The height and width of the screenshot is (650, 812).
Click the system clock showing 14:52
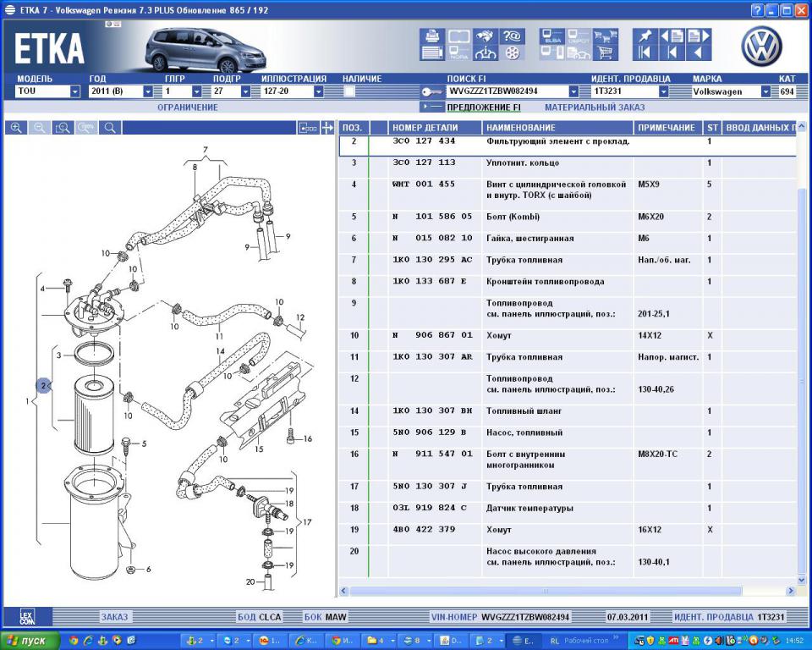click(x=794, y=642)
